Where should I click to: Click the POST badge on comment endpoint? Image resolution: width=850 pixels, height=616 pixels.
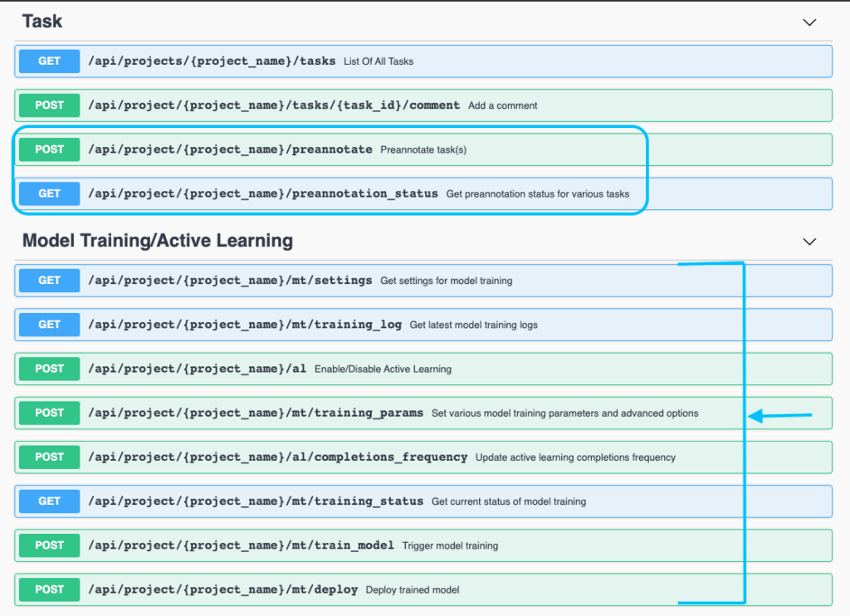tap(47, 105)
